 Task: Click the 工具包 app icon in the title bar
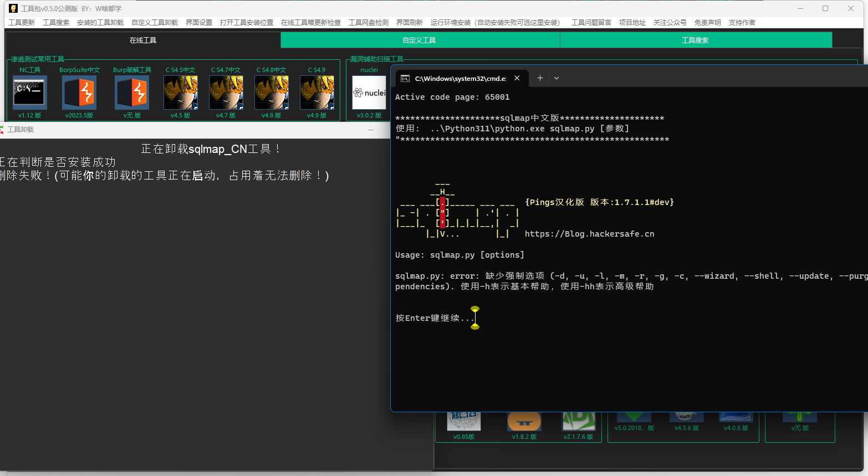pyautogui.click(x=13, y=8)
